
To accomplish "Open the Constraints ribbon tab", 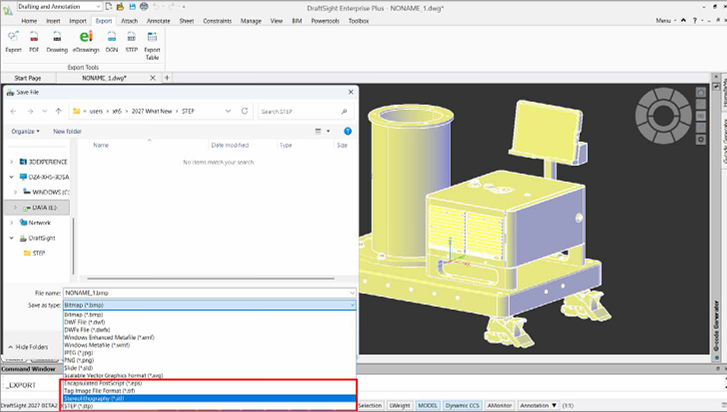I will click(217, 21).
